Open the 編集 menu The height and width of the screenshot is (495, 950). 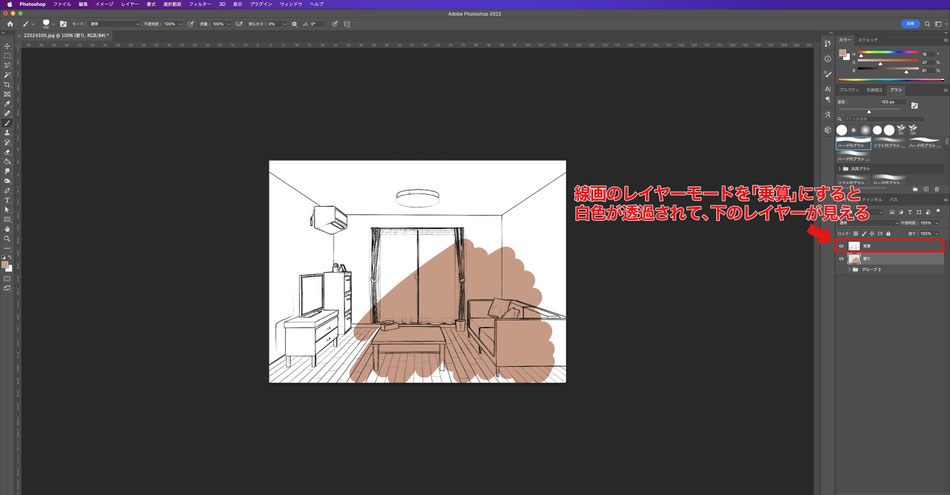83,4
